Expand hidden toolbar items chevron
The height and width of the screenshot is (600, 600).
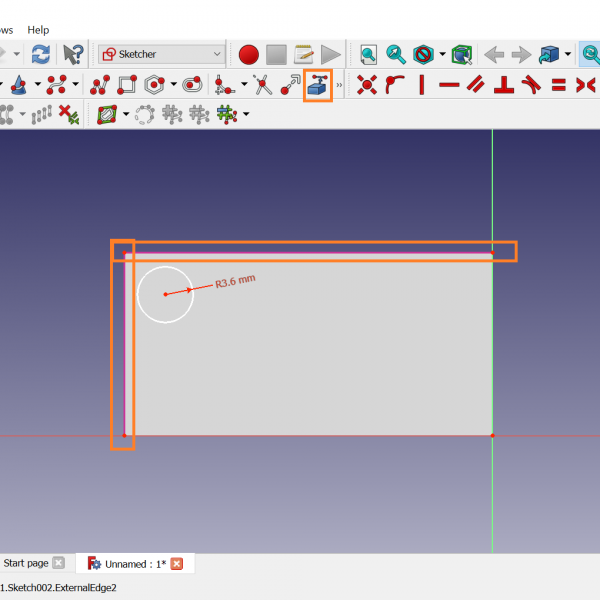point(339,85)
